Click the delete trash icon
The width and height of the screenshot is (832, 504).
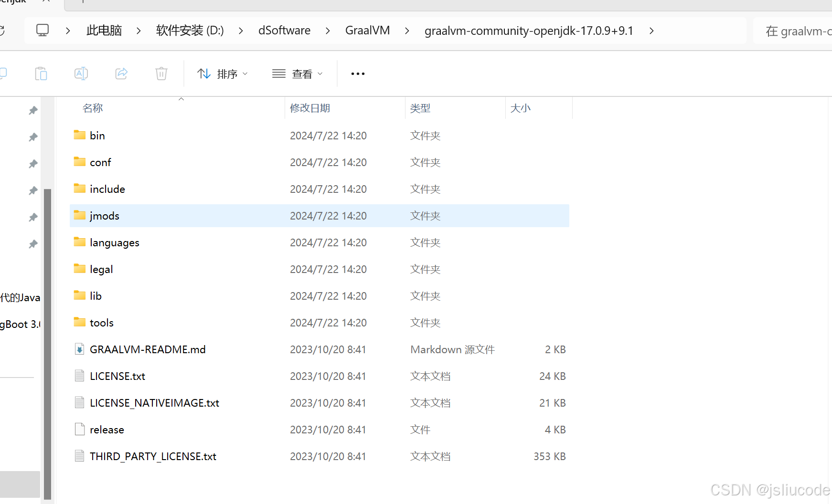161,73
